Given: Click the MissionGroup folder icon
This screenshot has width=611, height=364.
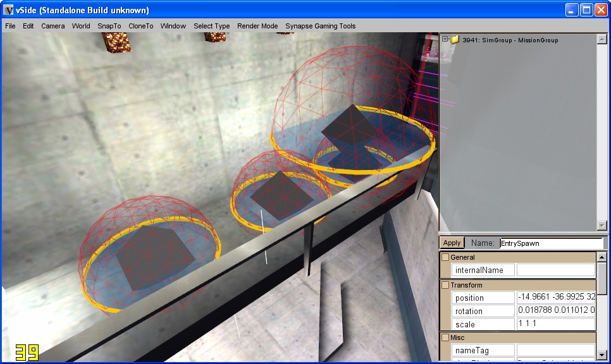Looking at the screenshot, I should [455, 39].
